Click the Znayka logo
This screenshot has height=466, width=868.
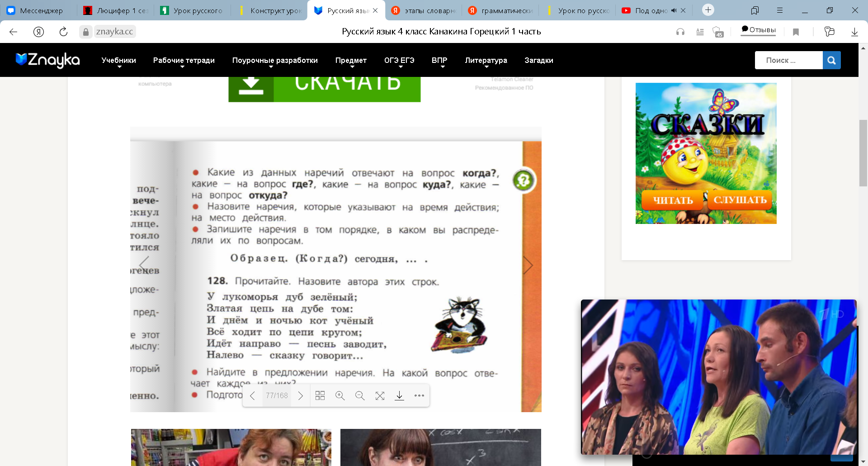click(47, 60)
